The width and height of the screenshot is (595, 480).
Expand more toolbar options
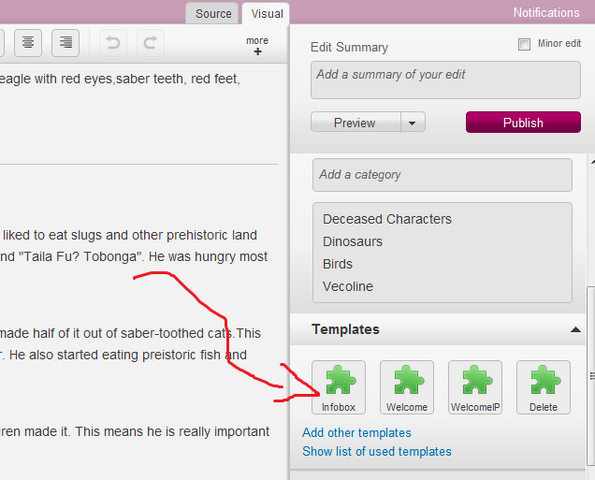pos(257,46)
